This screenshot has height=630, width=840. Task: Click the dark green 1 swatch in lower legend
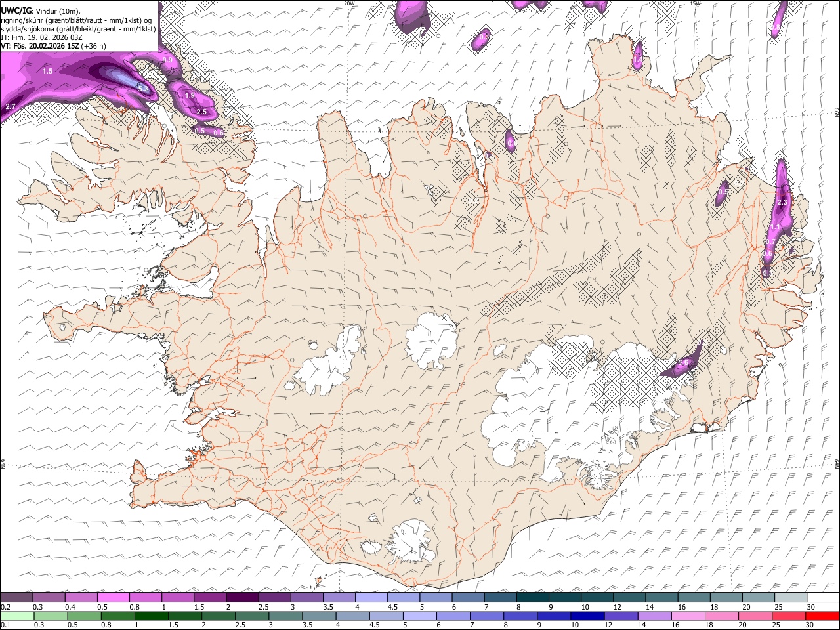(x=152, y=616)
